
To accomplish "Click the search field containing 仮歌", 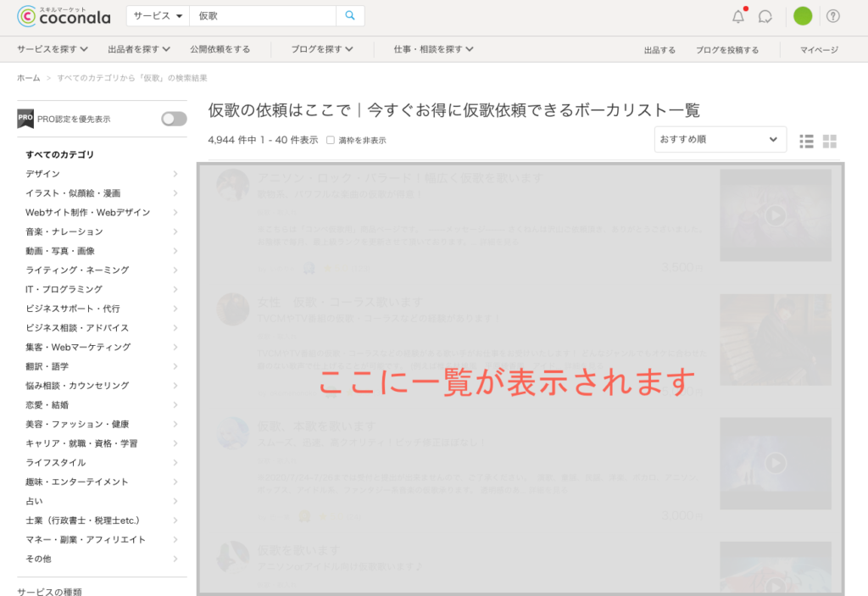I will pos(263,16).
